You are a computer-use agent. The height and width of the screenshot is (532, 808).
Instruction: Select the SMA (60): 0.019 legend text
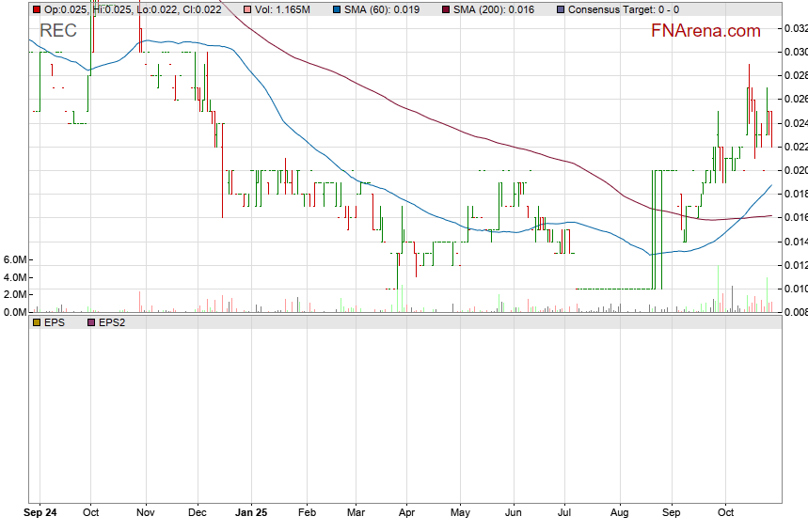pos(384,9)
